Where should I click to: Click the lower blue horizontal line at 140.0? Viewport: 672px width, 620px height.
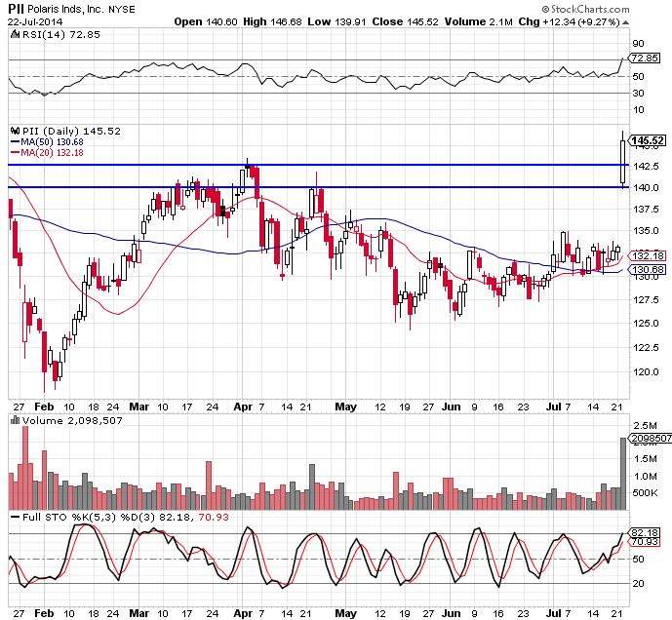pyautogui.click(x=318, y=187)
